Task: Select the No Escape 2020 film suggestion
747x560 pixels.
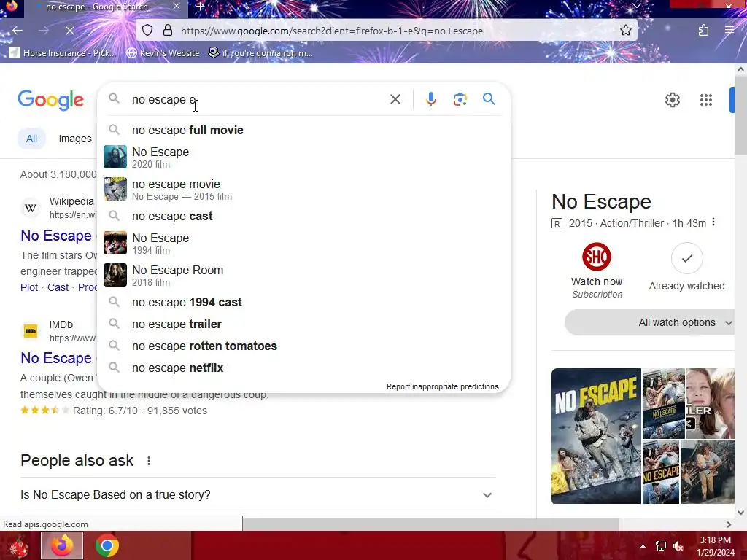Action: [303, 157]
